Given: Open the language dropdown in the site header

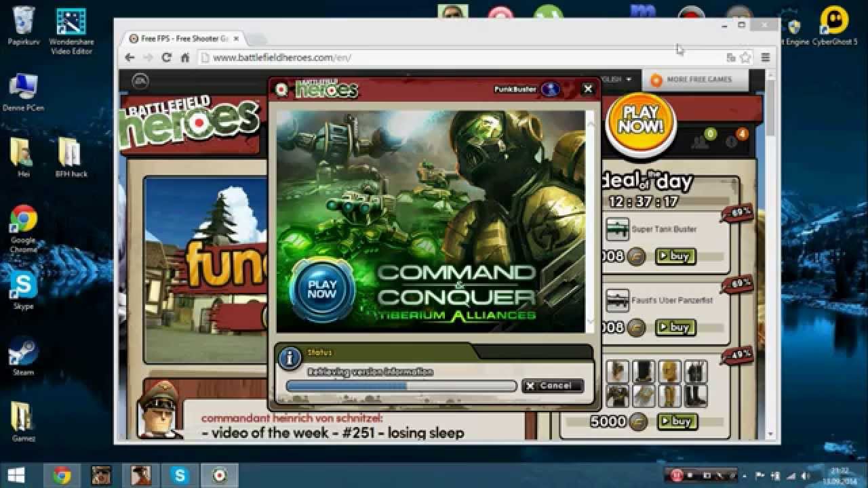Looking at the screenshot, I should 617,79.
